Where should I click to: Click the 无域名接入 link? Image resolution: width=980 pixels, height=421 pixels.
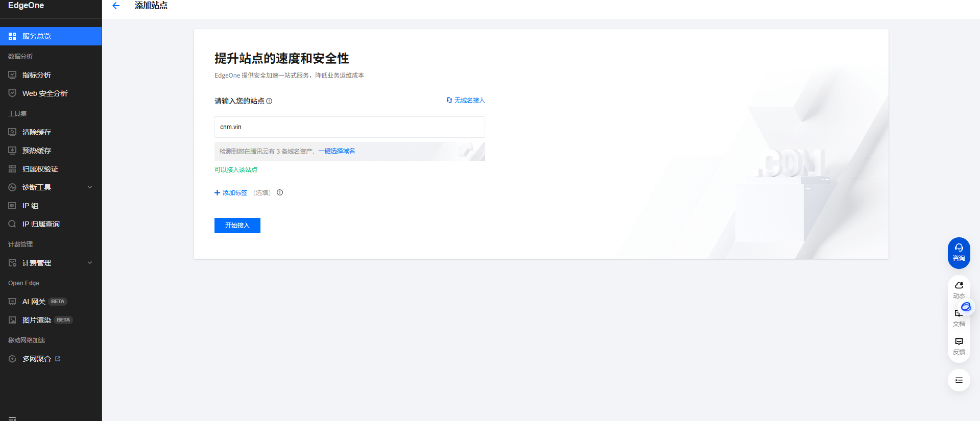469,101
